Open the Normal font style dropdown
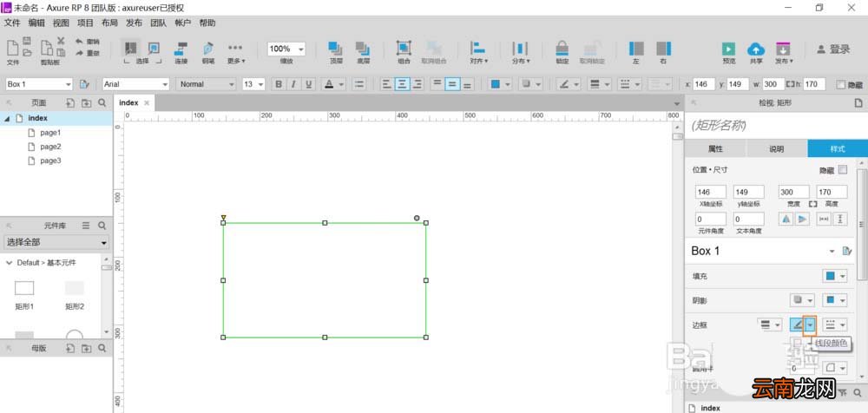Image resolution: width=868 pixels, height=413 pixels. pyautogui.click(x=232, y=84)
